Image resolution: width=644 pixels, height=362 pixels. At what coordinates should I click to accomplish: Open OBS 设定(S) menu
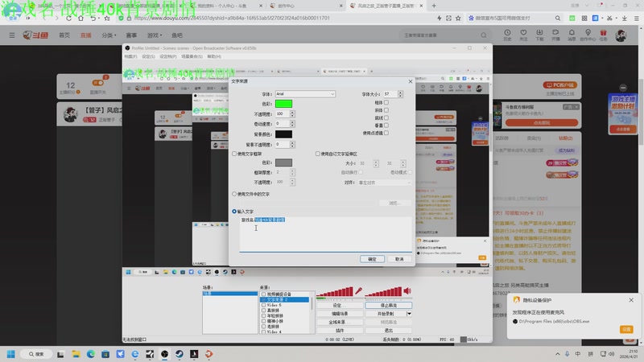[148, 56]
